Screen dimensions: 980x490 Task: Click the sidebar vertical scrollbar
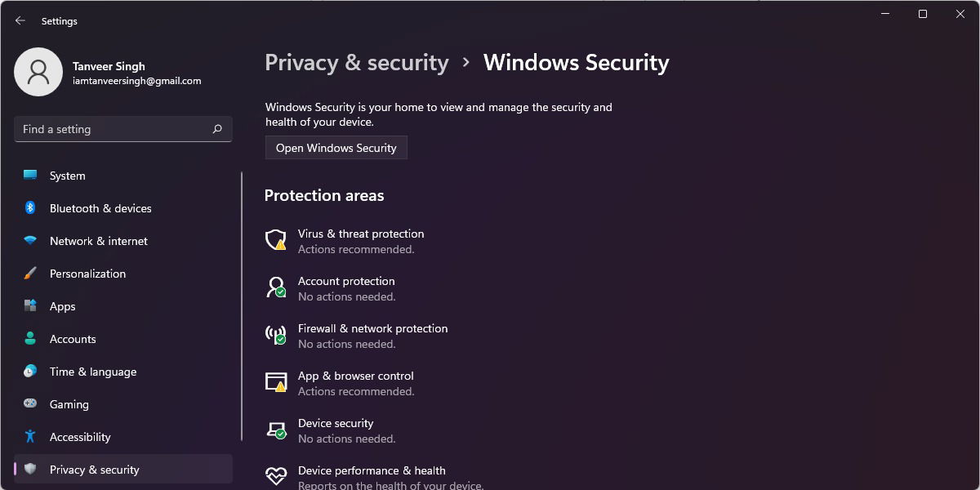(x=242, y=306)
